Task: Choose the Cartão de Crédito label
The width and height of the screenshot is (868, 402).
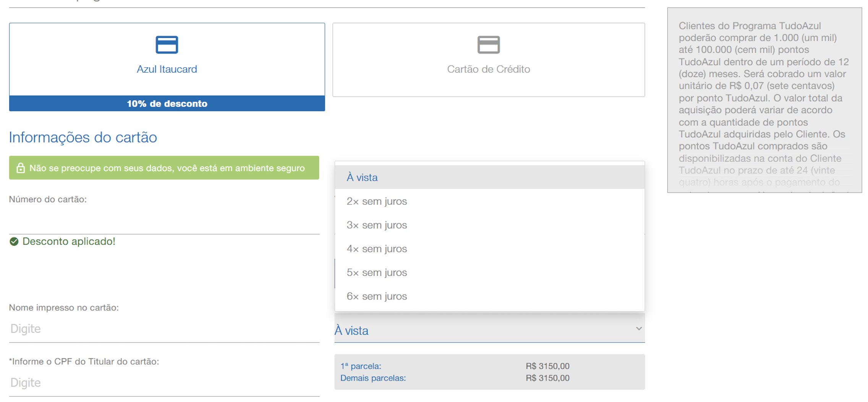Action: click(x=489, y=69)
